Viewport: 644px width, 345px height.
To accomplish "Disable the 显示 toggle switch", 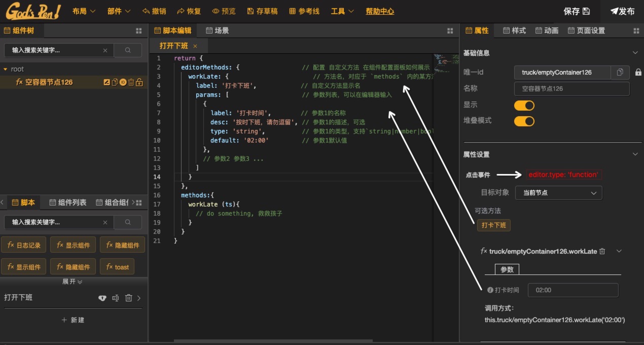I will [524, 105].
